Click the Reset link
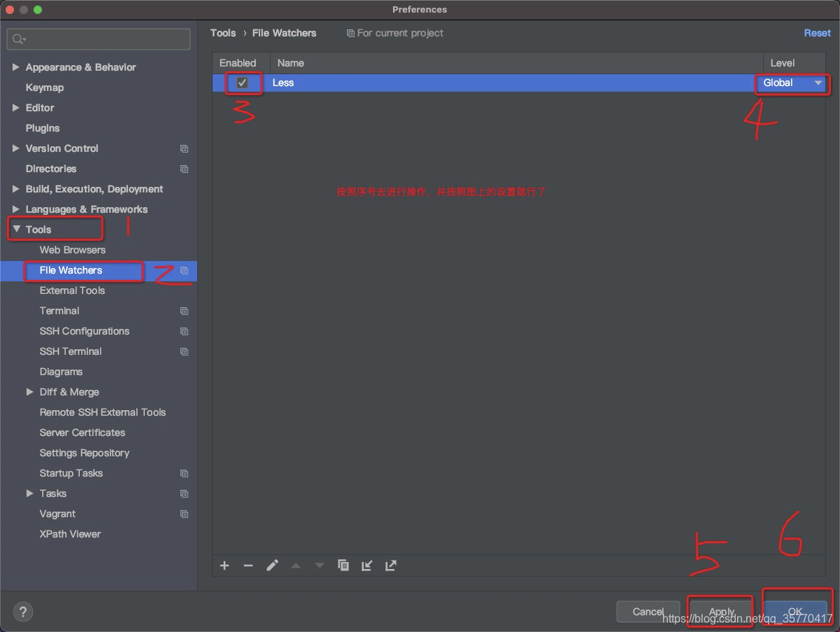This screenshot has height=632, width=840. 817,33
